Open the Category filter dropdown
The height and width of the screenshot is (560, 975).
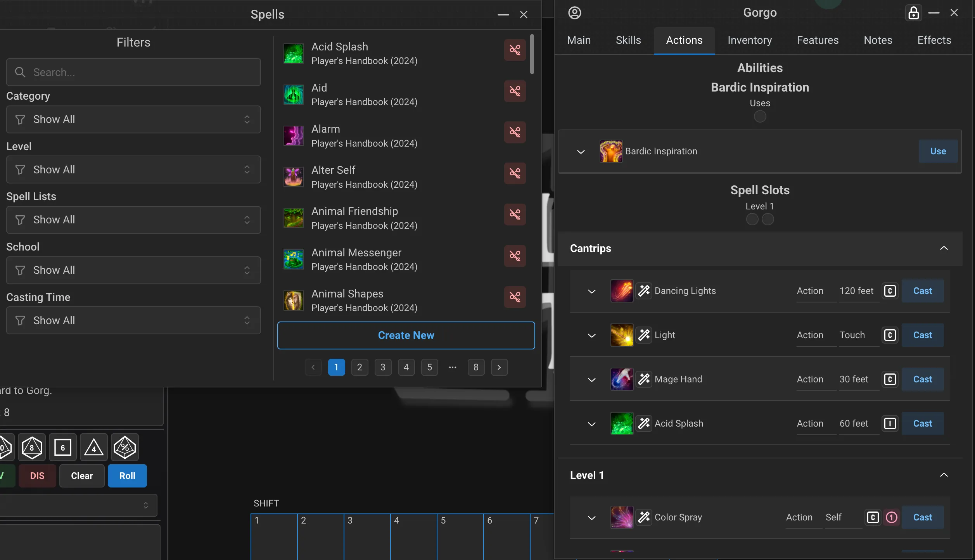[133, 119]
